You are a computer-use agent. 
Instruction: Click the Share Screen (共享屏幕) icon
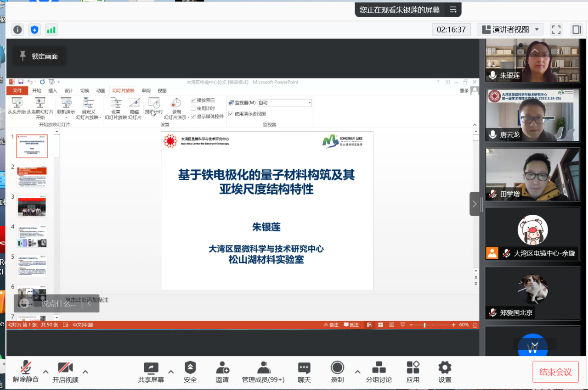[x=151, y=368]
